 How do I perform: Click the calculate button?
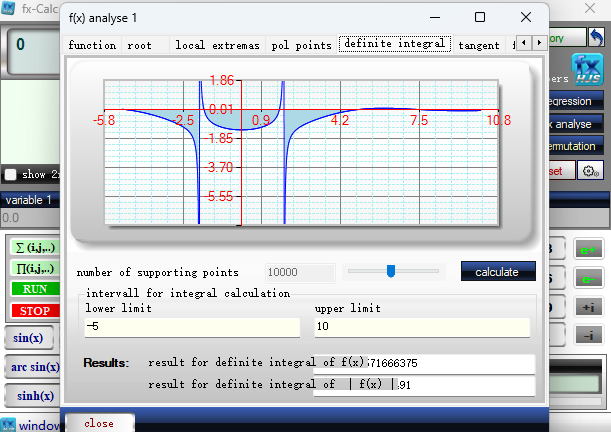coord(498,272)
